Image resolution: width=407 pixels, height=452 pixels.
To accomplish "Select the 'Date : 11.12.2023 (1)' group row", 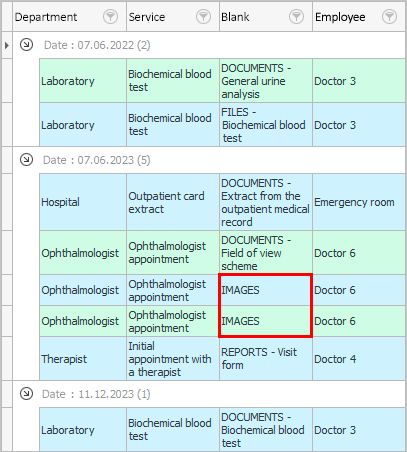I will tap(209, 394).
